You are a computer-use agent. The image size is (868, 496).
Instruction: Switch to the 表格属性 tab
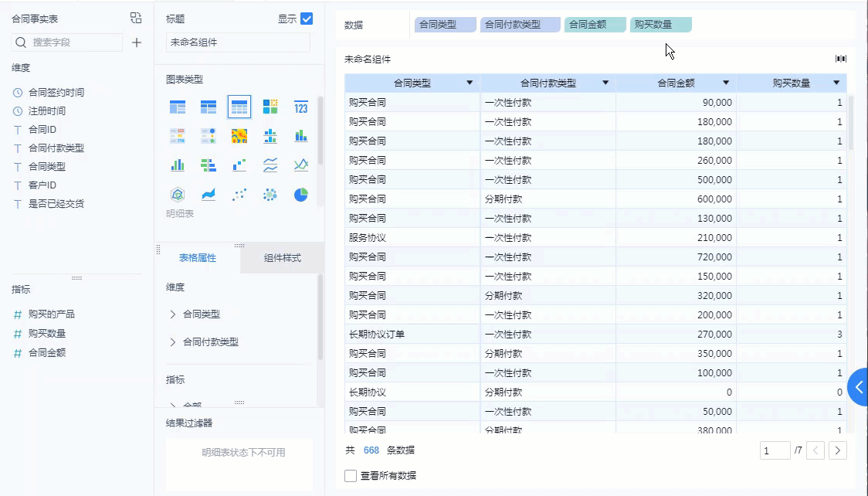198,258
